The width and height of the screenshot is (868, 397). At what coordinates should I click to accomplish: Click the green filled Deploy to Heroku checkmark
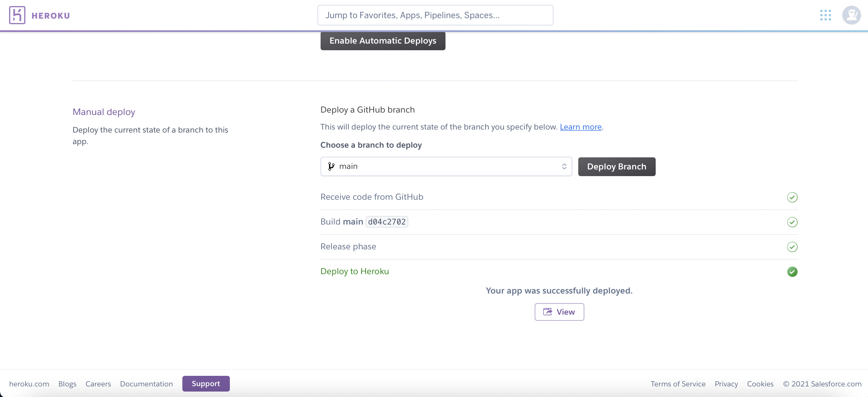click(792, 272)
